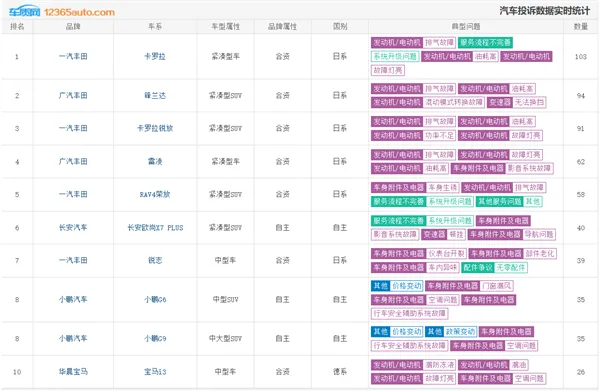The width and height of the screenshot is (600, 391).
Task: Select the green 服务流程不完善 tag in row 1
Action: (485, 42)
